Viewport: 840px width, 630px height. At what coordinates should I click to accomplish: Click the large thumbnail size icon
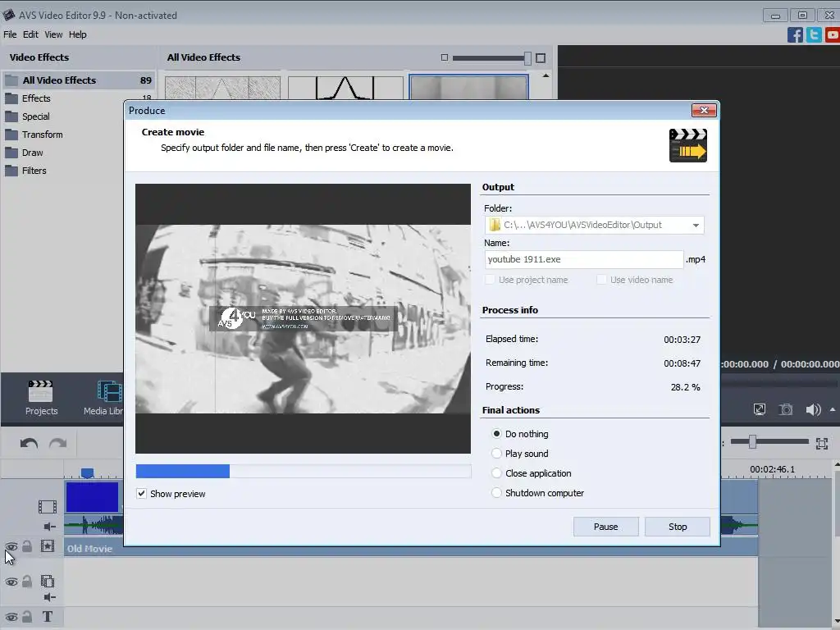click(541, 58)
